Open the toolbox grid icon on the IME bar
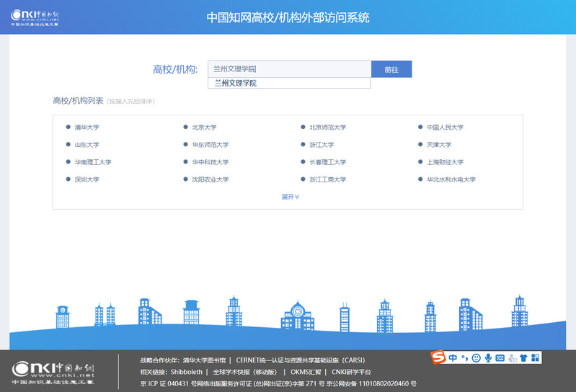576x392 pixels. [x=535, y=358]
